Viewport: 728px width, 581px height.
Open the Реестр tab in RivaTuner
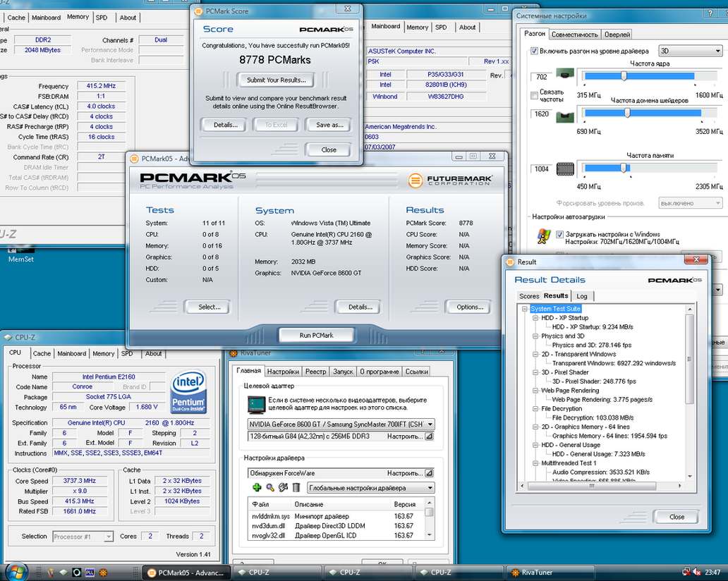point(316,372)
